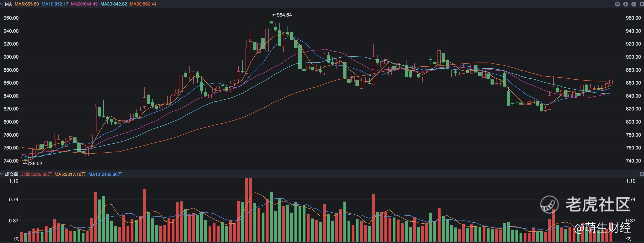Collapse the MA indicator chevron
The image size is (644, 243).
click(x=2, y=4)
